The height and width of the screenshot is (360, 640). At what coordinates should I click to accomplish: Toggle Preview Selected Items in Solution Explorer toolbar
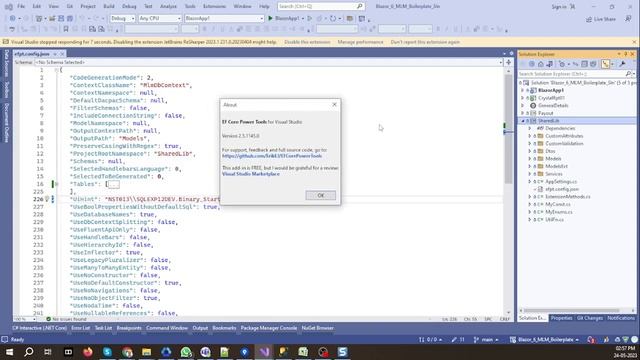(605, 64)
